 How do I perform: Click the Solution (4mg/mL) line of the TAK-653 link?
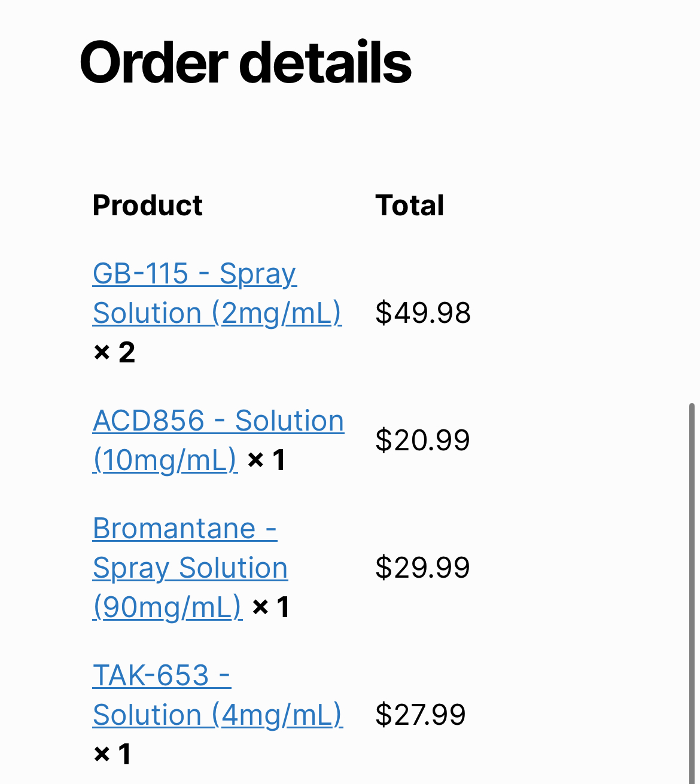point(217,715)
